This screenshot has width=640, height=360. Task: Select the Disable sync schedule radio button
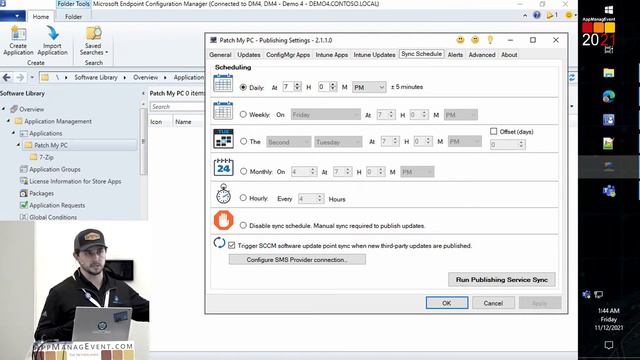[x=243, y=225]
